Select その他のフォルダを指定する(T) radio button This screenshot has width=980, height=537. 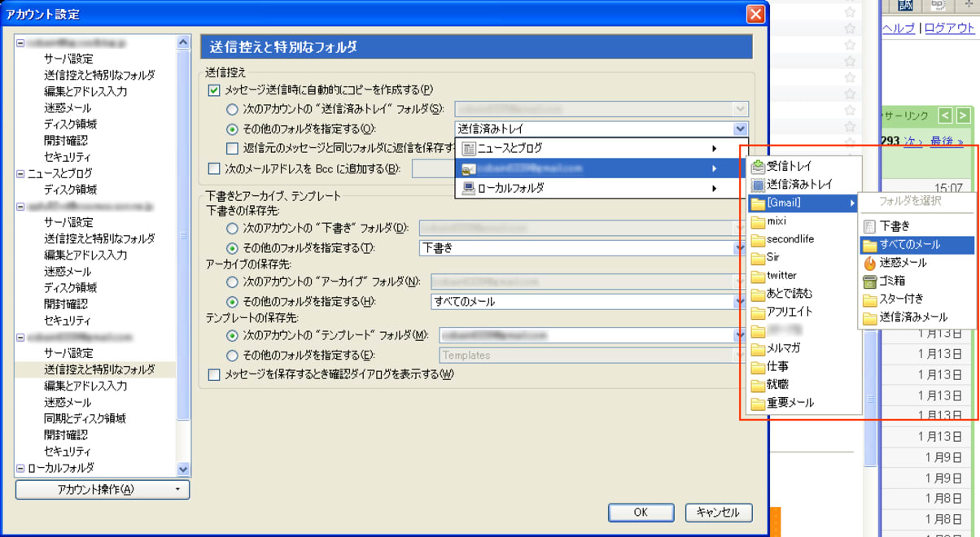232,248
